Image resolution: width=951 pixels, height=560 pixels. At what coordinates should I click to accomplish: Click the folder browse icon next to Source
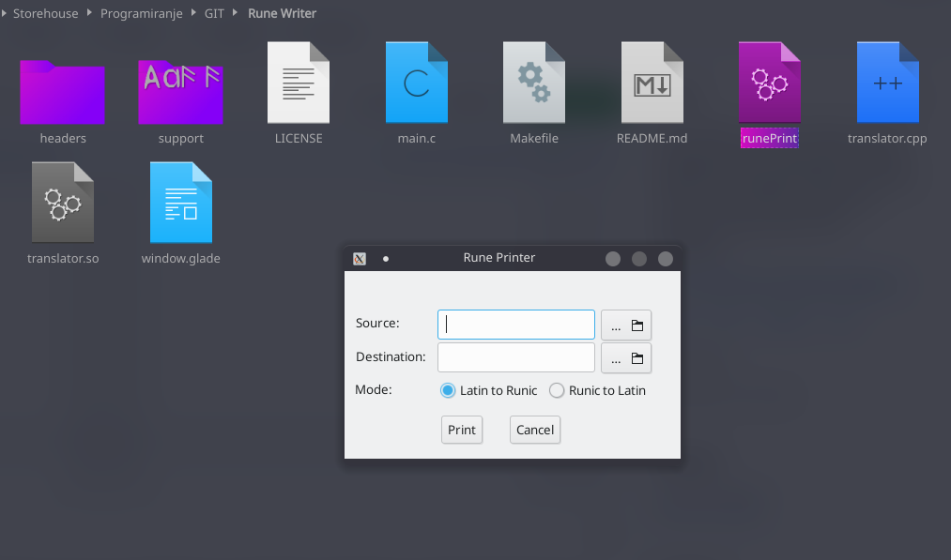click(637, 325)
